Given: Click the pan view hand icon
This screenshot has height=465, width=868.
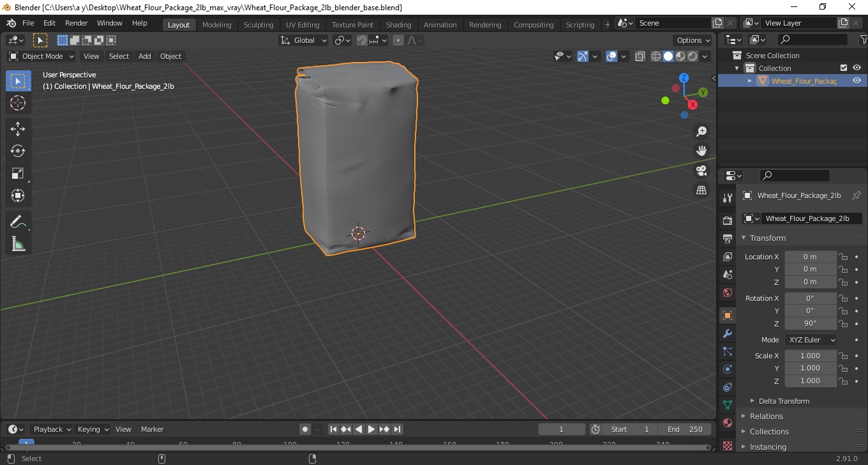Looking at the screenshot, I should click(701, 151).
